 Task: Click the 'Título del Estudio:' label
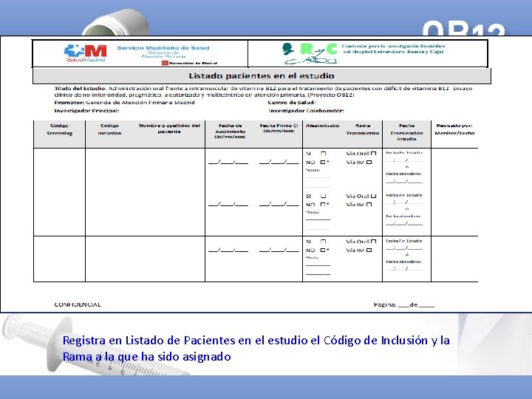[81, 88]
